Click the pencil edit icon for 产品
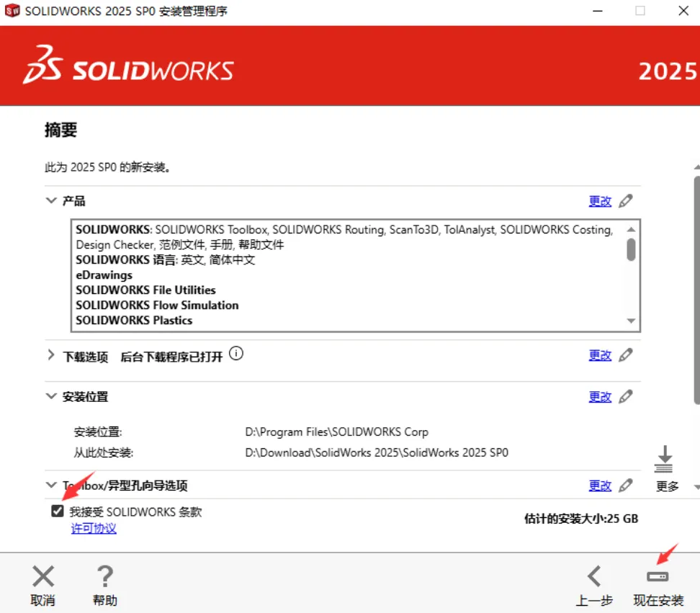Viewport: 700px width, 613px height. pyautogui.click(x=626, y=201)
